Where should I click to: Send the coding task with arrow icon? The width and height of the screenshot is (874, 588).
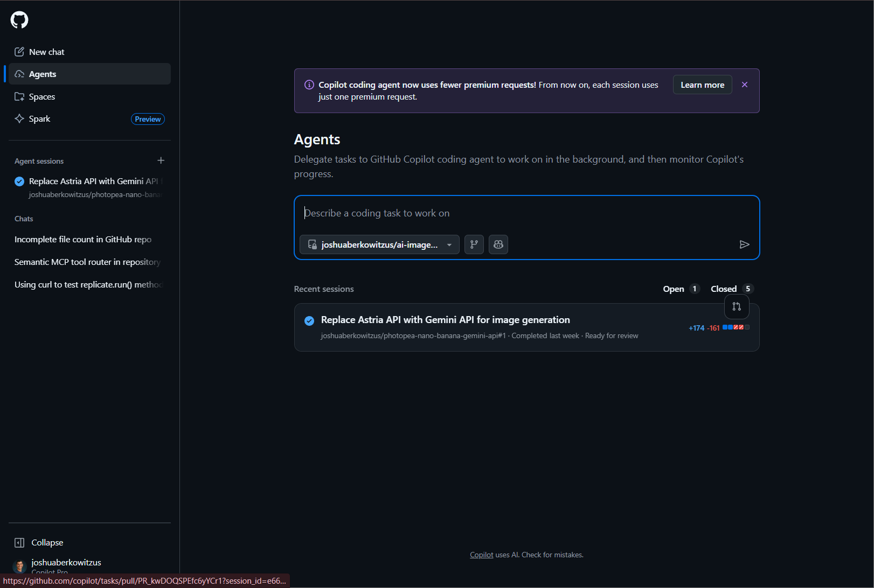(x=744, y=244)
